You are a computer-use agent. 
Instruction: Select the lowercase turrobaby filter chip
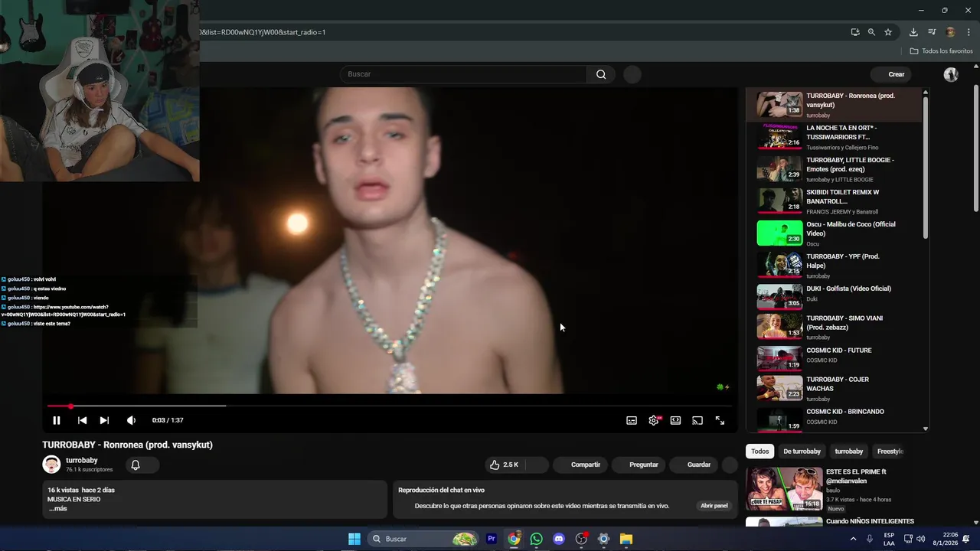(x=848, y=452)
